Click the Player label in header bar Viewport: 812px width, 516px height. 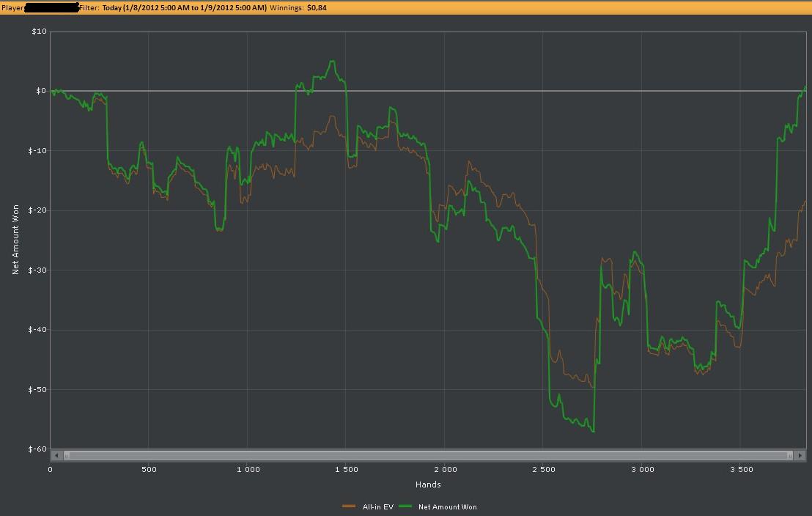coord(13,7)
